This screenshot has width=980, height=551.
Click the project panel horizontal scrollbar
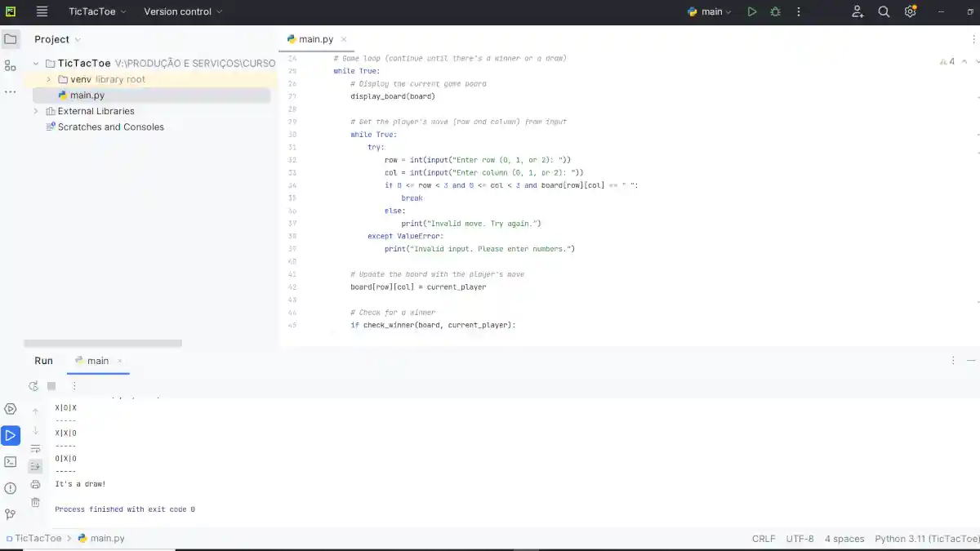point(103,344)
